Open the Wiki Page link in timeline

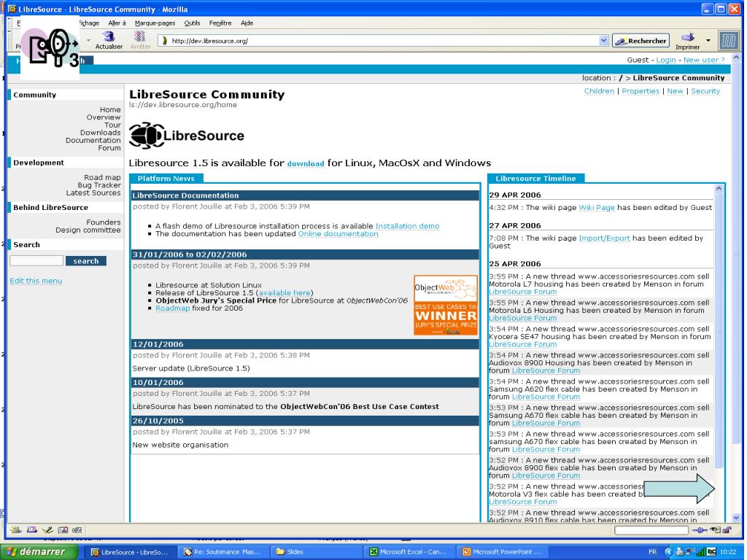pyautogui.click(x=597, y=208)
